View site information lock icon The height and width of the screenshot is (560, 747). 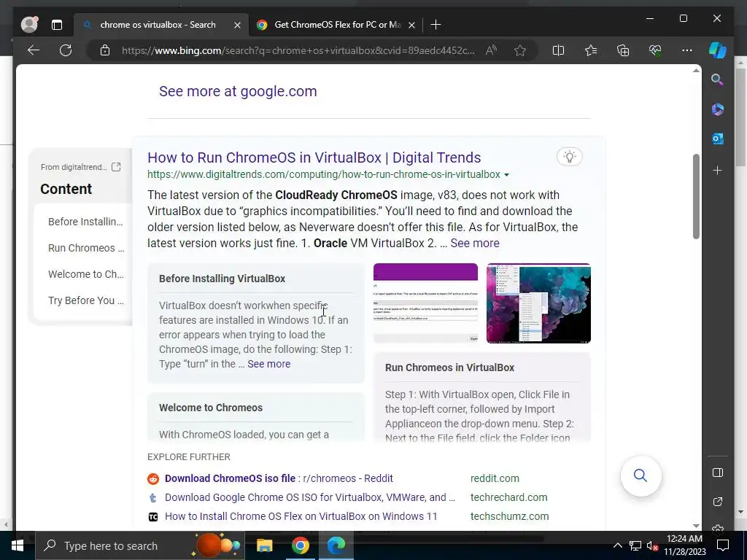tap(105, 50)
